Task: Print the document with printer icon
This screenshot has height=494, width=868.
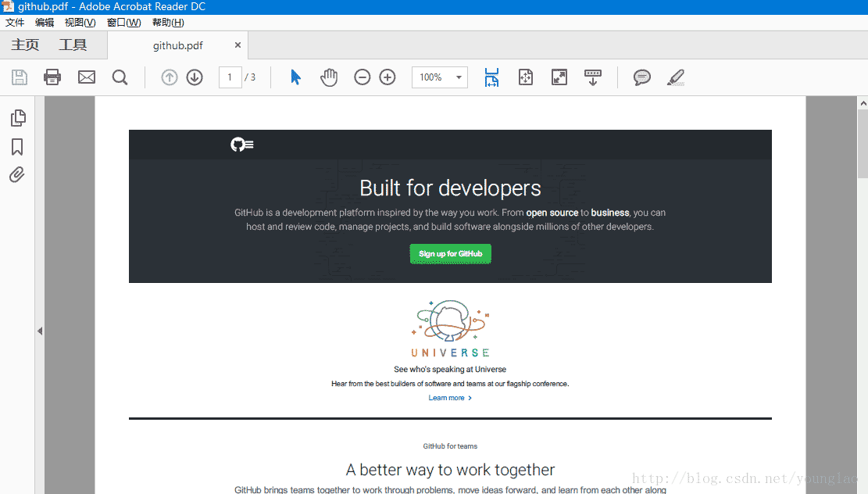Action: [52, 77]
